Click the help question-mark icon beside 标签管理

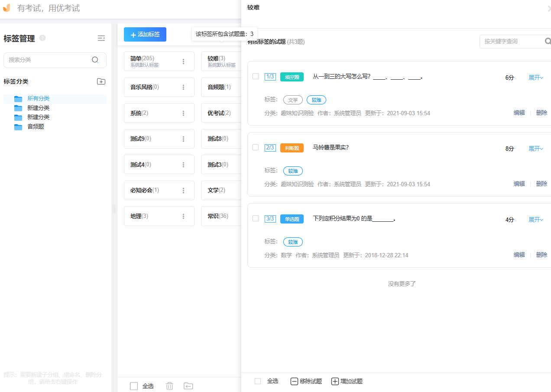pos(42,38)
